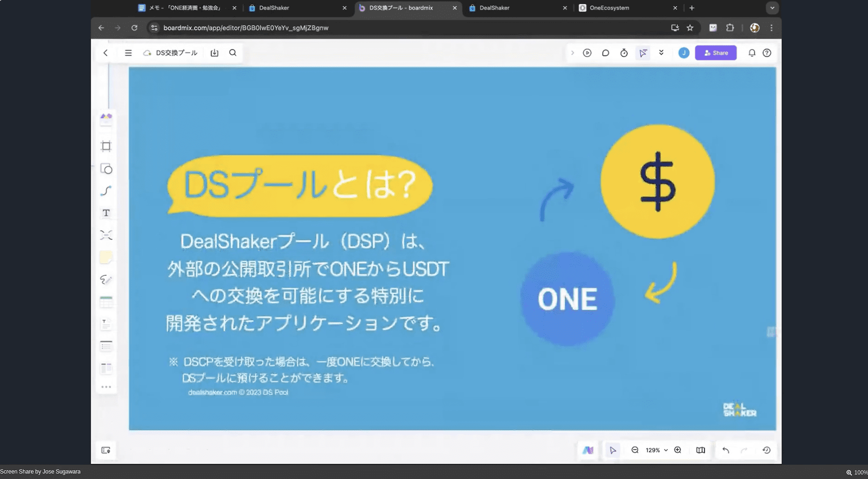The image size is (868, 479).
Task: Open Chrome's tab search chevron
Action: point(772,8)
